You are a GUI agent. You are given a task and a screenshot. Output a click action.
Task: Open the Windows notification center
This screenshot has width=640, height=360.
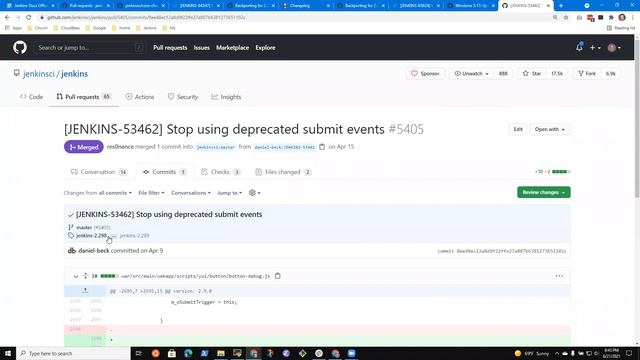tap(629, 353)
